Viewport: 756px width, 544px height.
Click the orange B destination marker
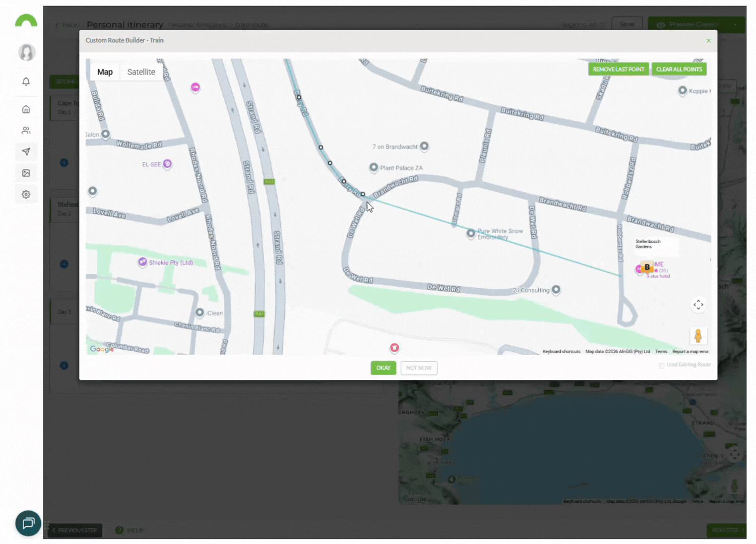tap(647, 267)
